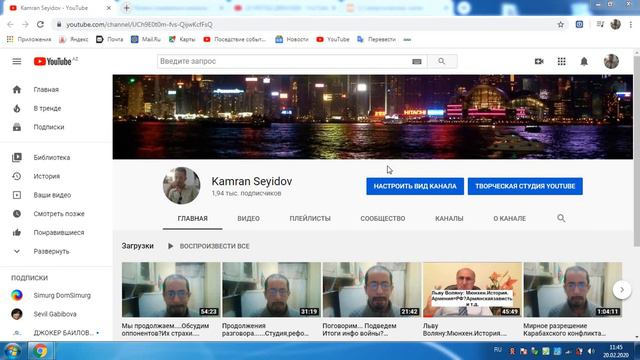This screenshot has height=360, width=640.
Task: Open video title Мирное разрешение Карабахского конфликта
Action: (x=564, y=329)
